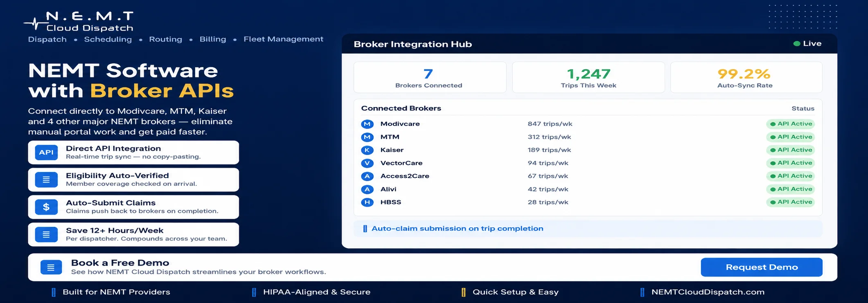
Task: Click the 847 trips/wk value
Action: tap(550, 124)
